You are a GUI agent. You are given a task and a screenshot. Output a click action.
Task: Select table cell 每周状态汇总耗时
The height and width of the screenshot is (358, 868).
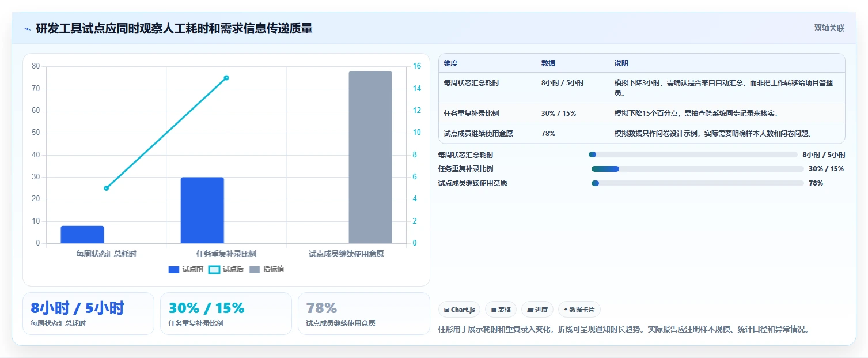tap(471, 83)
